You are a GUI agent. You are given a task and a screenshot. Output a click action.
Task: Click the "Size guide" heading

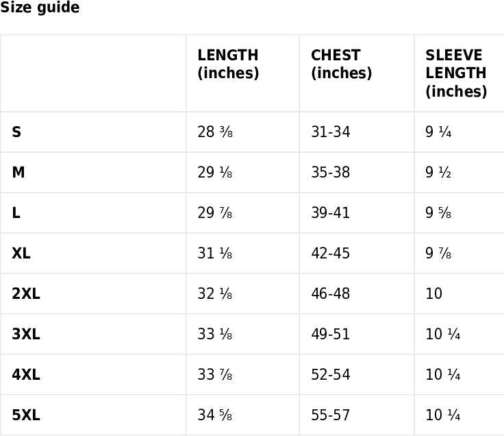tap(40, 8)
